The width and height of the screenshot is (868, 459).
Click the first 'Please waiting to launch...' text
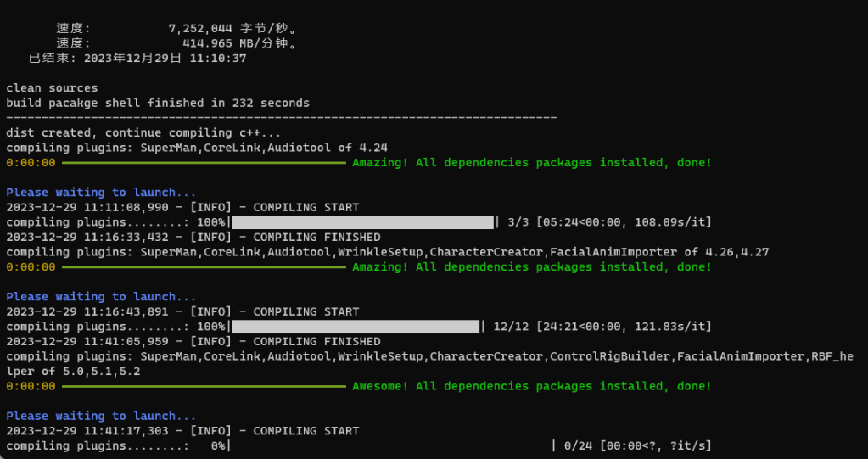(x=101, y=193)
